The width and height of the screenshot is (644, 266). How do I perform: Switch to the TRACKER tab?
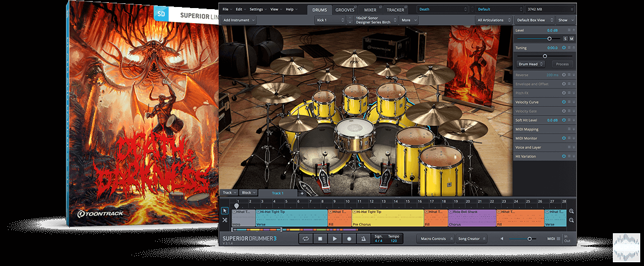(395, 10)
